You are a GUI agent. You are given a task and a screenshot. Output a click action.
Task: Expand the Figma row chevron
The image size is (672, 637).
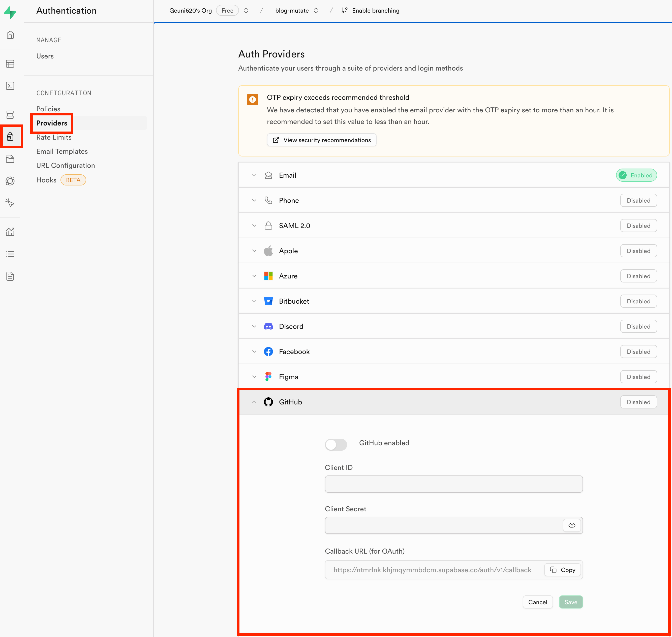[x=254, y=376]
